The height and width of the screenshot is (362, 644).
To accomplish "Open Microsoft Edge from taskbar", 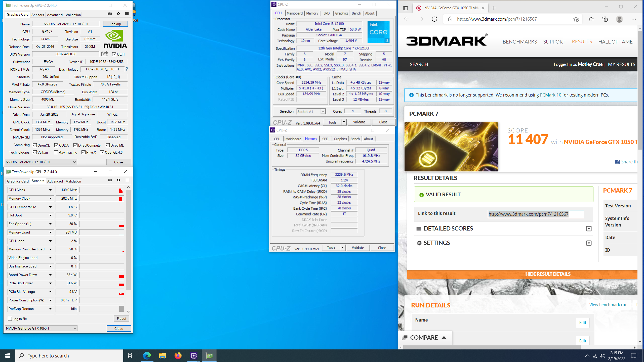I will click(147, 356).
